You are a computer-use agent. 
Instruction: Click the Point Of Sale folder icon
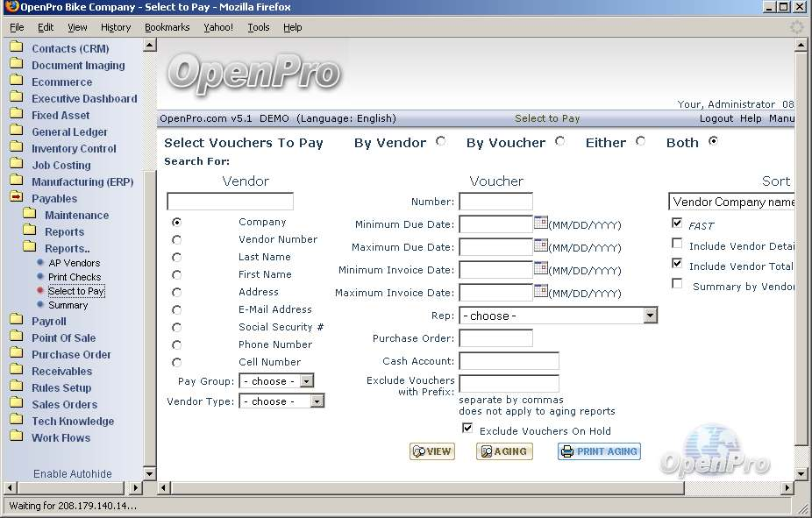(x=17, y=336)
